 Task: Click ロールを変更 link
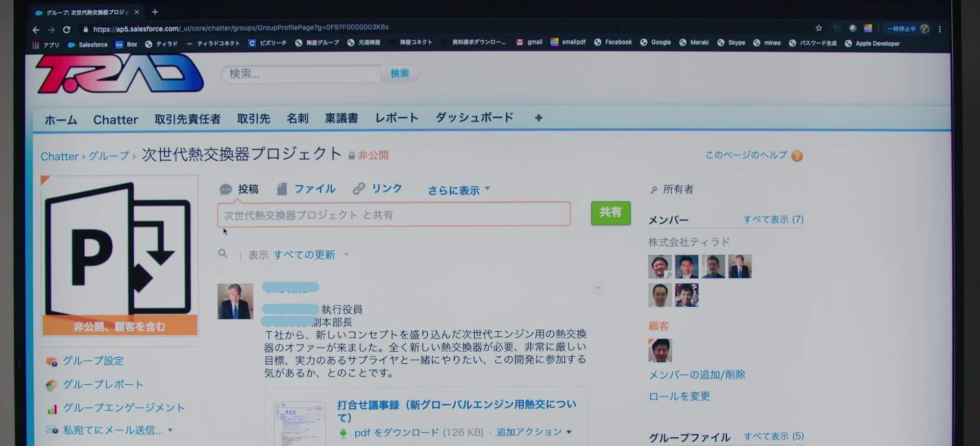679,396
